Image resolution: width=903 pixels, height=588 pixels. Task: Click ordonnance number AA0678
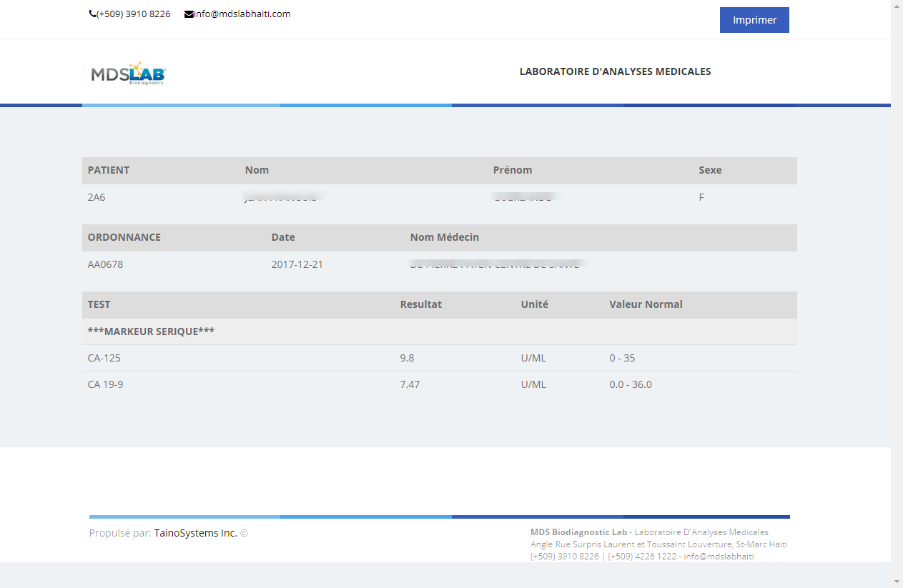[105, 264]
